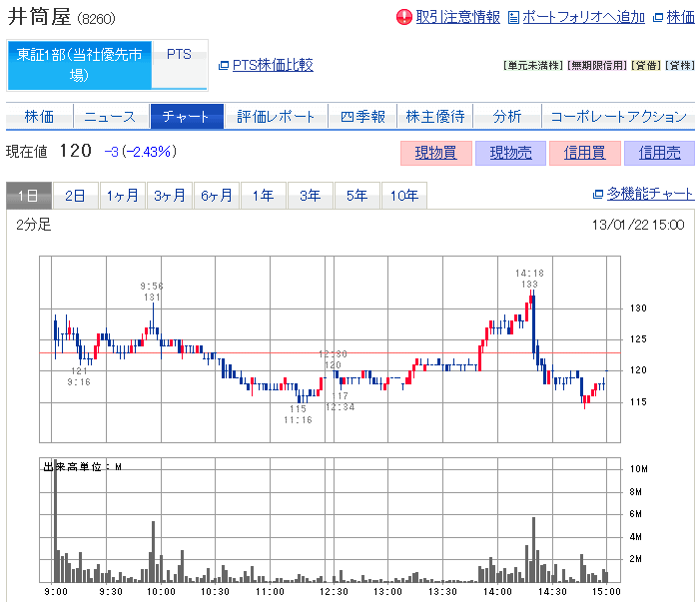Switch to the ニュース tab
The width and height of the screenshot is (700, 602).
[110, 117]
